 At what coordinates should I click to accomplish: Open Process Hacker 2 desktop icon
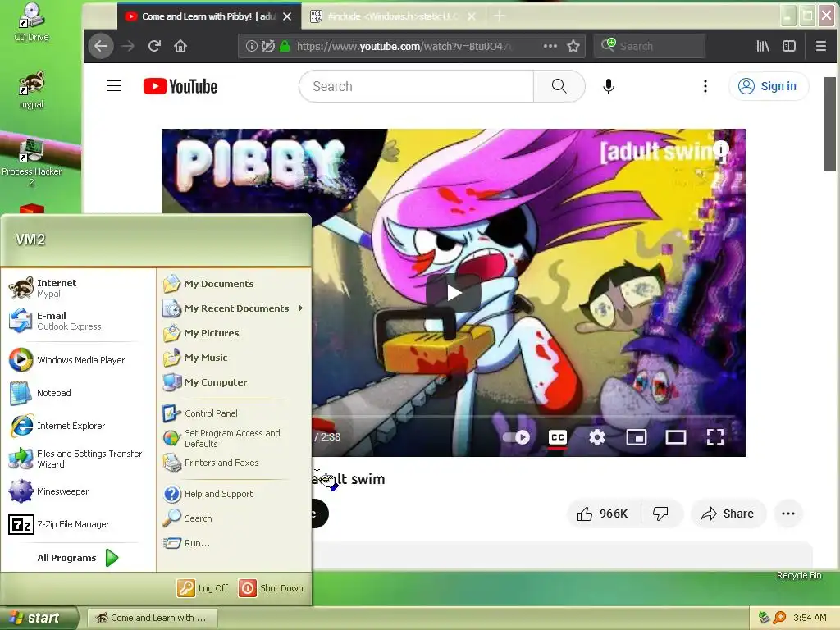[x=31, y=162]
